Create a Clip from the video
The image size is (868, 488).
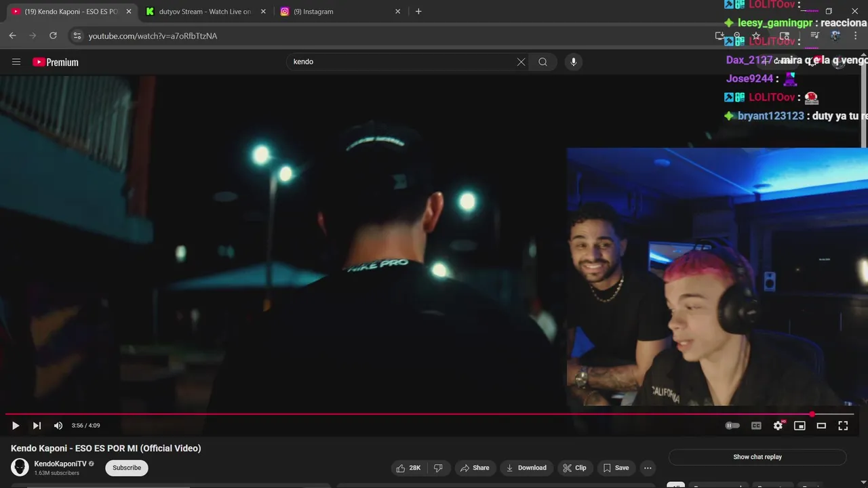[574, 468]
